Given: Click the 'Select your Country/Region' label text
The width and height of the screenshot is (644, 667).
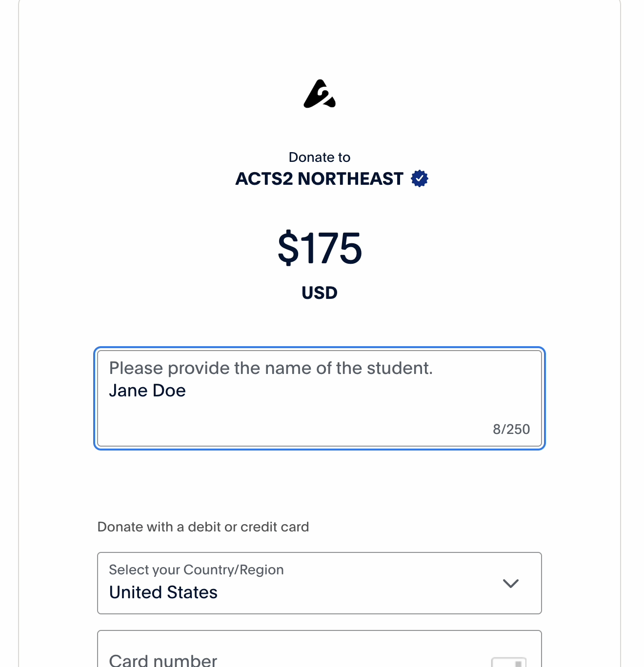Looking at the screenshot, I should (x=196, y=570).
